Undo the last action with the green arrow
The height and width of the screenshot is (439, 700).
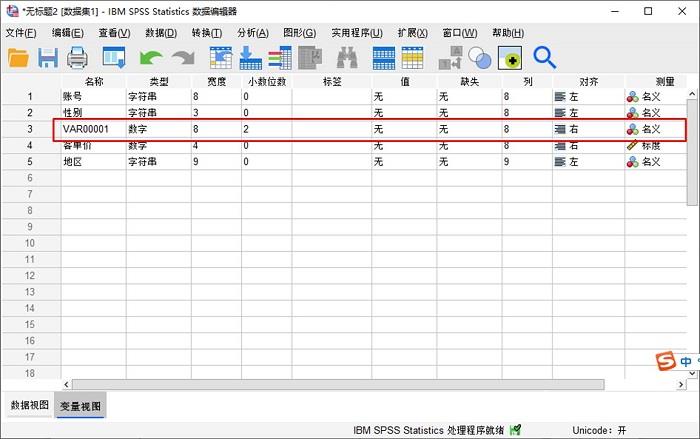tap(150, 58)
